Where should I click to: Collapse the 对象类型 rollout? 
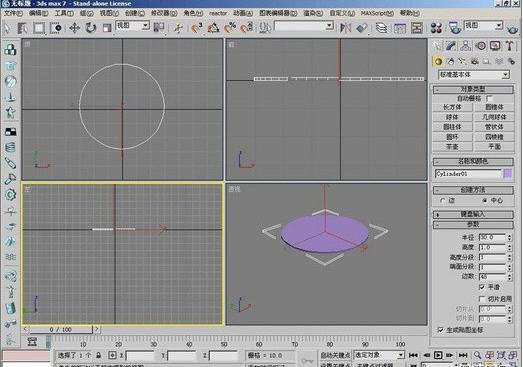473,89
